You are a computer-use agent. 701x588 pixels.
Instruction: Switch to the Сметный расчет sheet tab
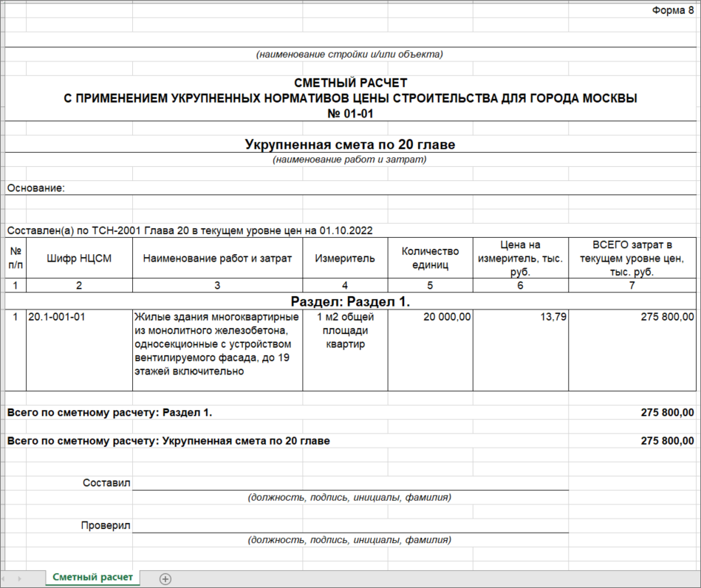pyautogui.click(x=93, y=578)
